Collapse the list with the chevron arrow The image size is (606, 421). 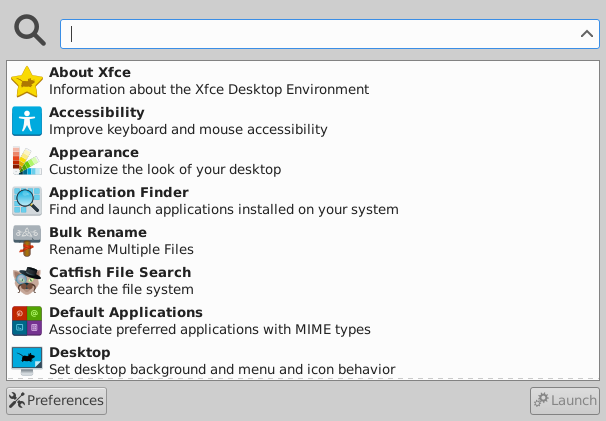(x=587, y=34)
